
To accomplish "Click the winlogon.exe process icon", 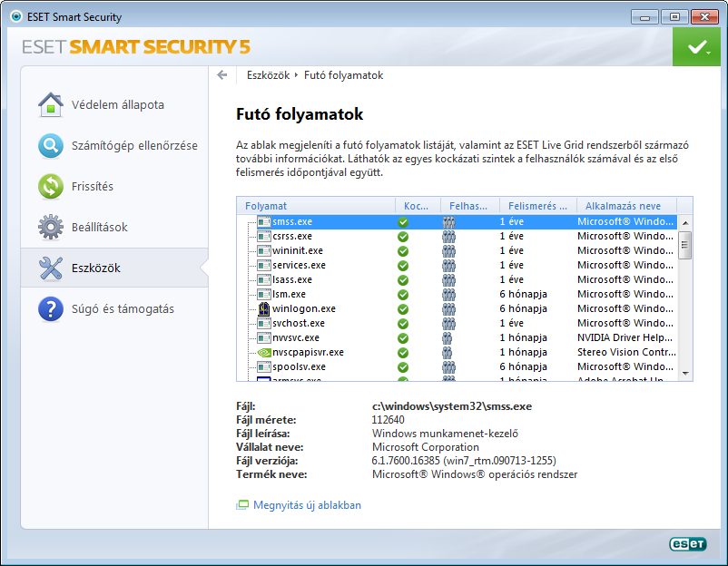I will coord(264,308).
